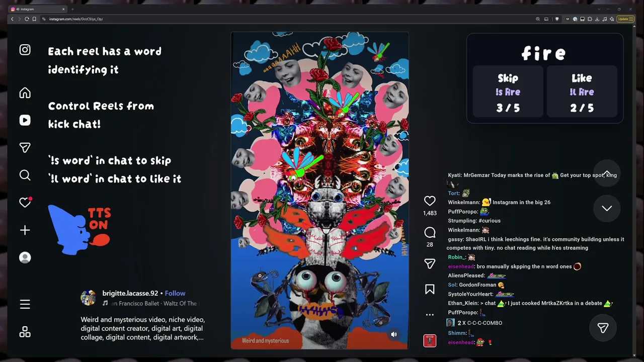Click the 28 comments count
The width and height of the screenshot is (644, 362).
point(430,245)
